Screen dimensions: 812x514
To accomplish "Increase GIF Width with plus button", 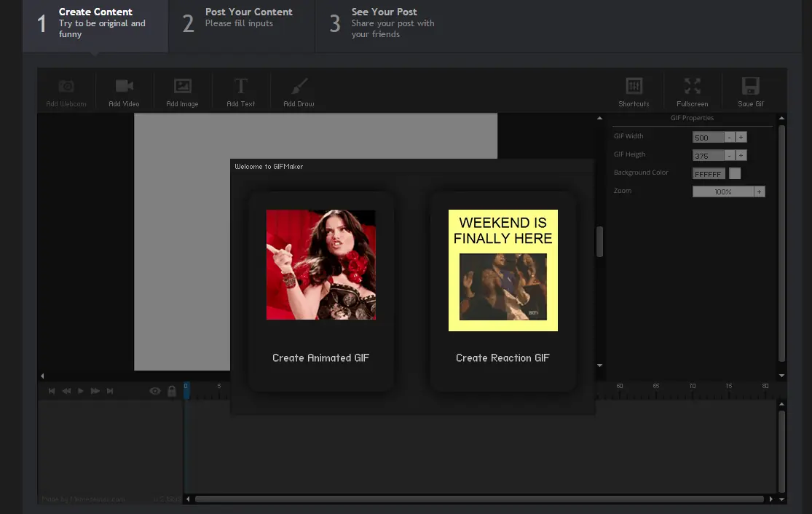I will (x=741, y=137).
